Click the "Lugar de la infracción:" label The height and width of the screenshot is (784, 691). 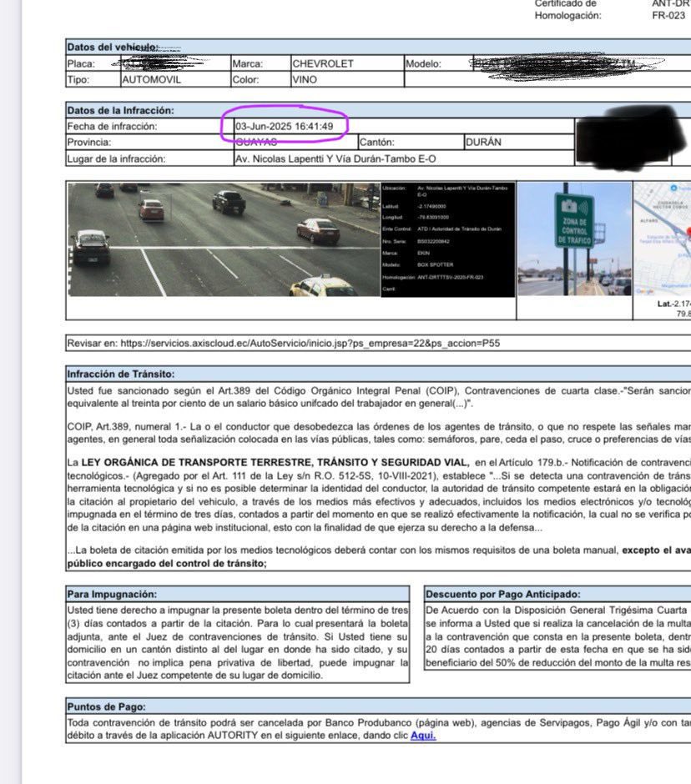[x=116, y=159]
